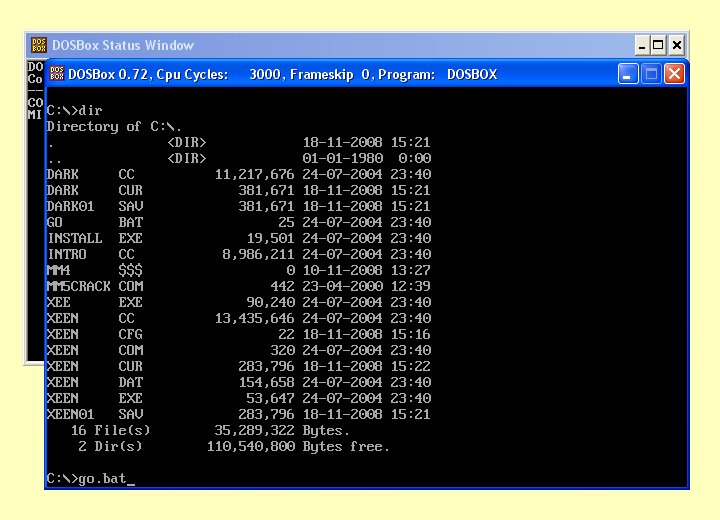Maximize the DOSBox Status Window
The image size is (720, 520).
658,45
